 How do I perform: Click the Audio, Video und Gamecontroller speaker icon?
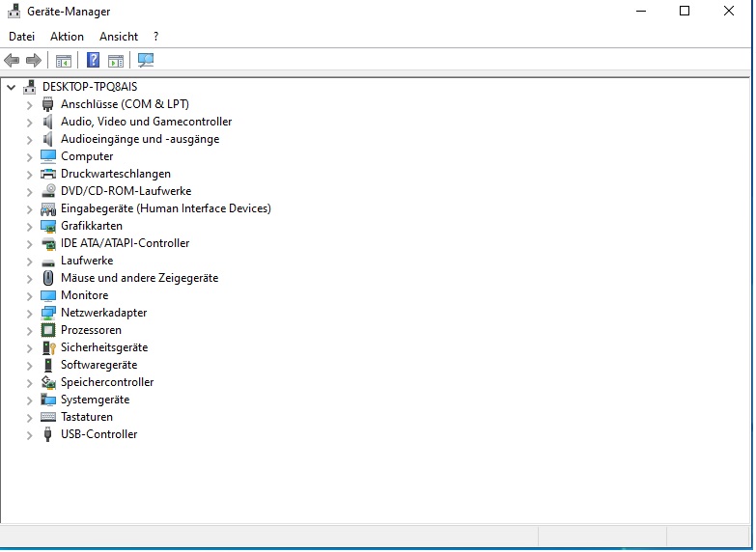tap(47, 122)
